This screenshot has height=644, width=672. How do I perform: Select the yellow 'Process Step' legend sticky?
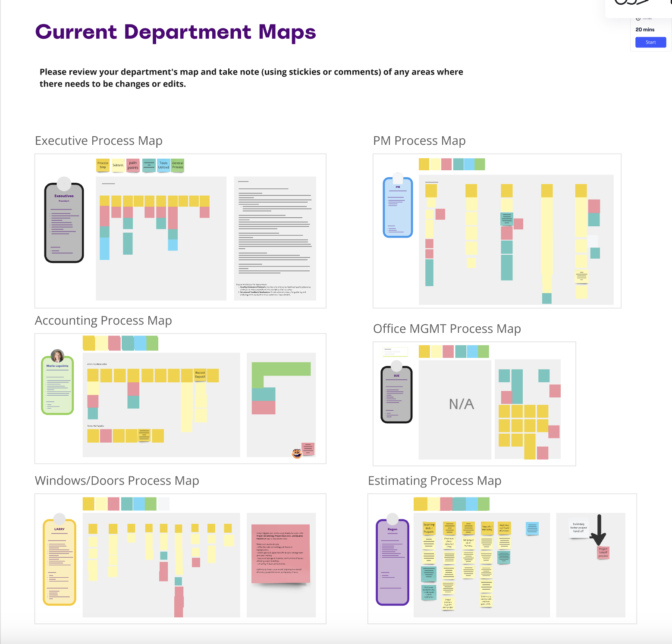tap(103, 166)
